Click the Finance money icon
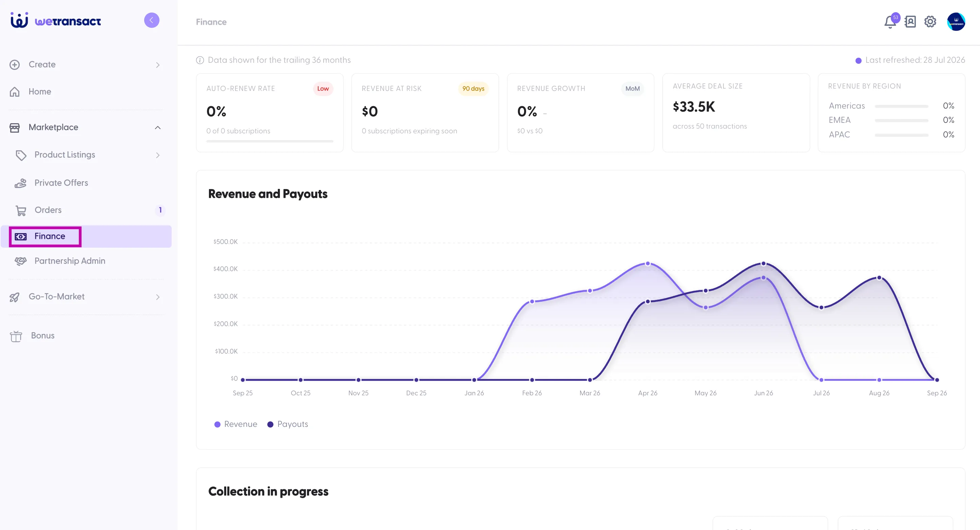980x530 pixels. pyautogui.click(x=21, y=236)
